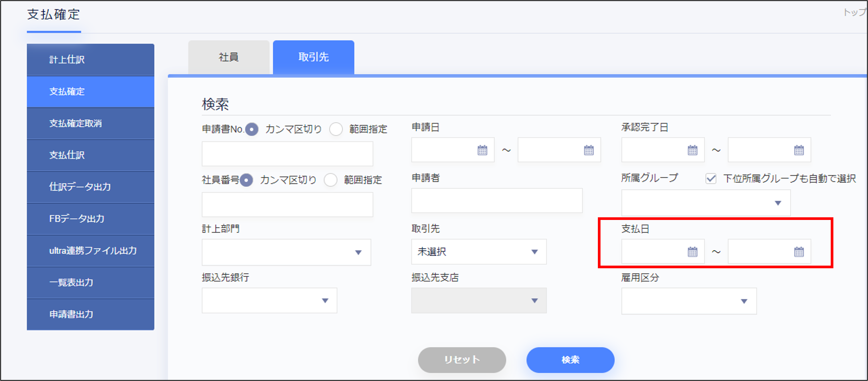The width and height of the screenshot is (868, 381).
Task: Select 範囲指定 radio for 社員番号
Action: coord(330,180)
